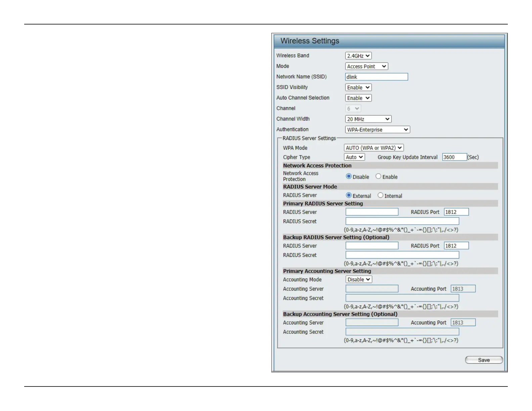The image size is (532, 411).
Task: Choose Internal RADIUS Server mode
Action: (x=381, y=195)
